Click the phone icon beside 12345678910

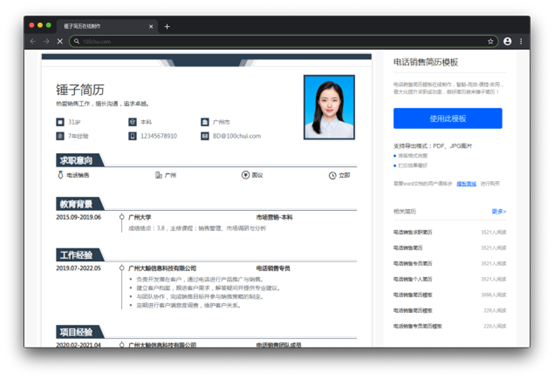(x=132, y=136)
